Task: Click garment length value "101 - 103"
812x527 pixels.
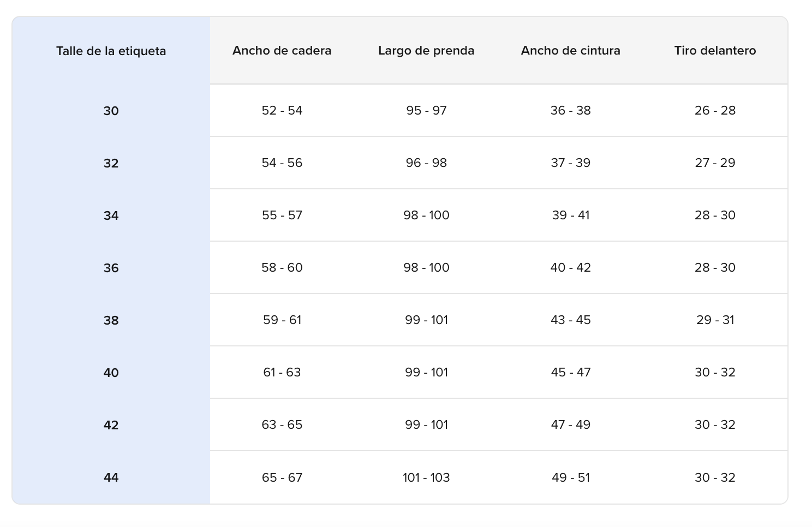Action: (426, 477)
